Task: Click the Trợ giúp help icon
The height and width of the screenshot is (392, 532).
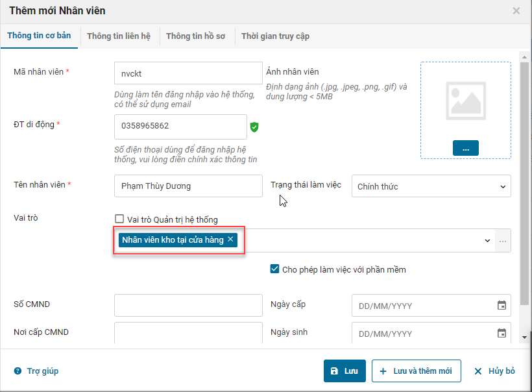Action: [18, 371]
